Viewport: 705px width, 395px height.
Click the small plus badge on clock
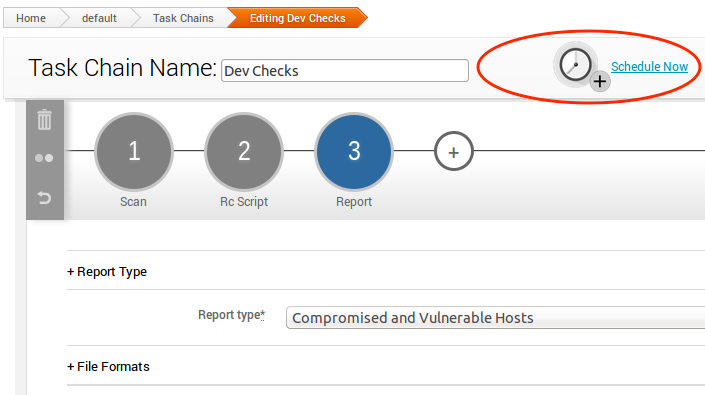click(x=600, y=81)
